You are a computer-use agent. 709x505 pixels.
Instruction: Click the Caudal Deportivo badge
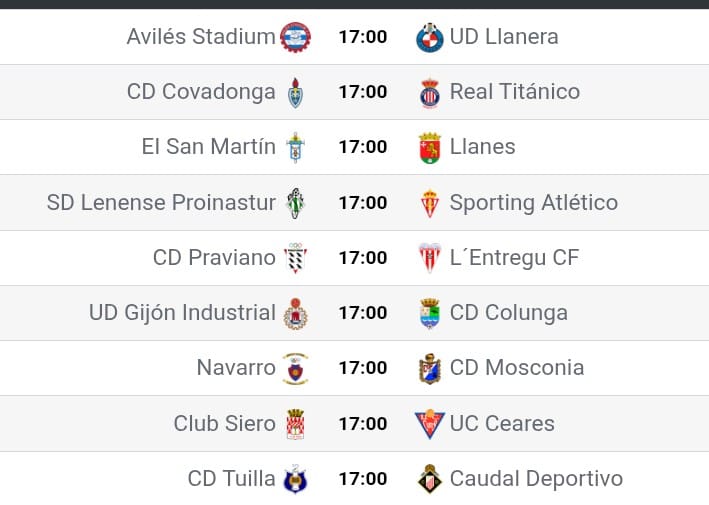click(x=430, y=479)
